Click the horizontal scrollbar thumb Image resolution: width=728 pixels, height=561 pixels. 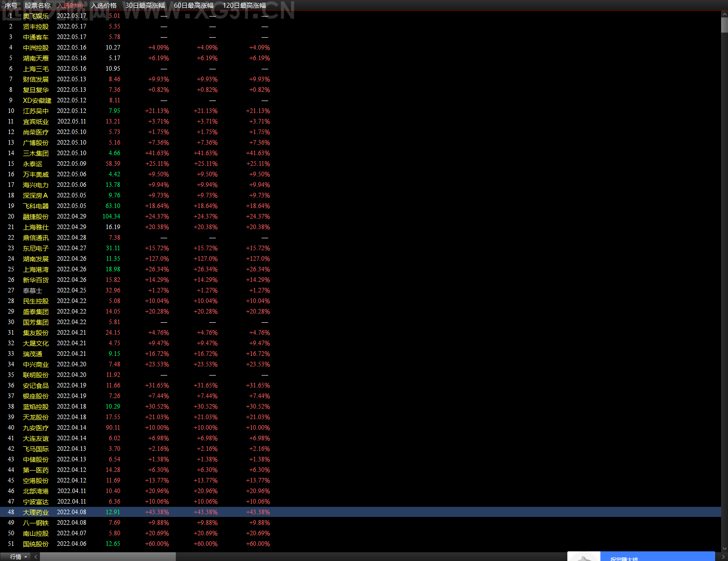(x=108, y=557)
